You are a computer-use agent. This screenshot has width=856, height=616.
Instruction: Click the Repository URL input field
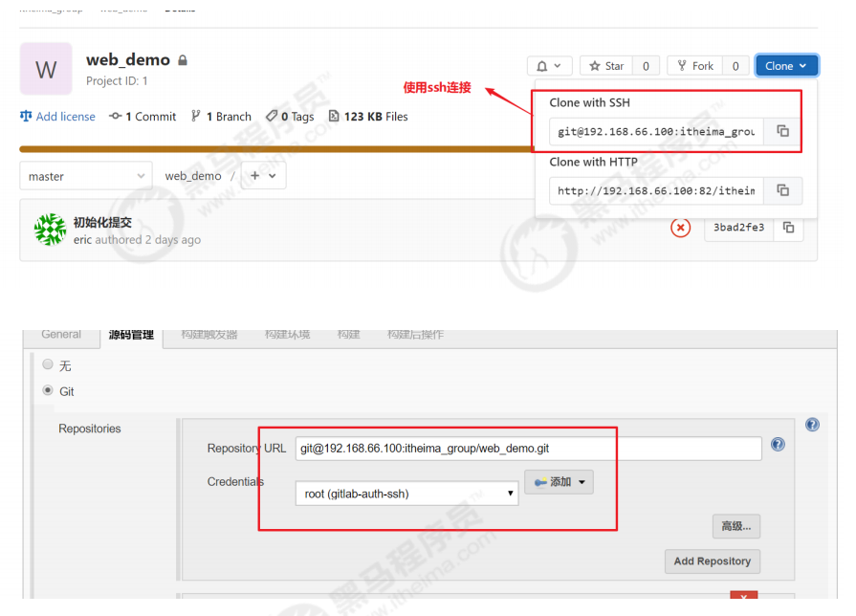pyautogui.click(x=529, y=449)
